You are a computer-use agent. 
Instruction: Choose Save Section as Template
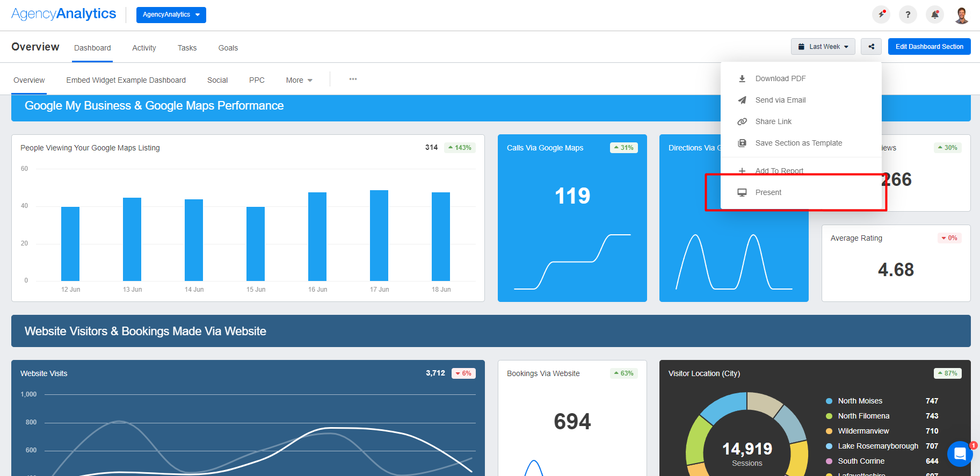coord(801,143)
